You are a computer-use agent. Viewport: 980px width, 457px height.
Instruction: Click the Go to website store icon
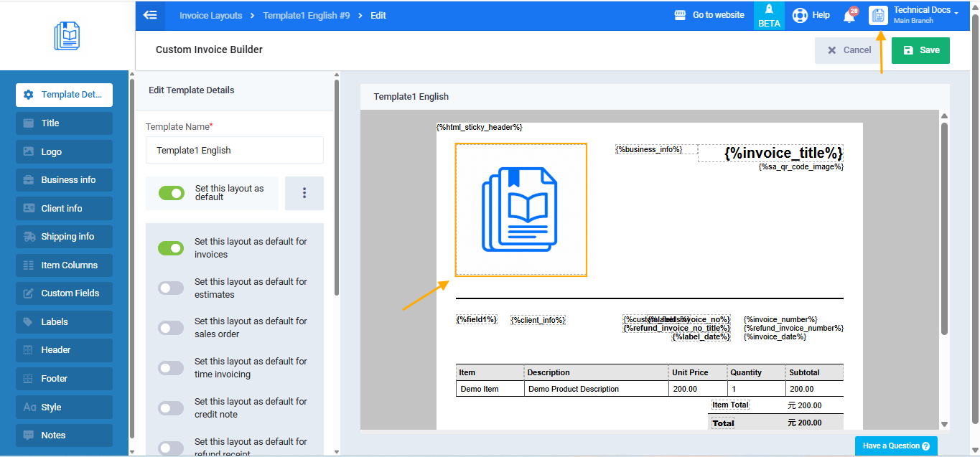click(681, 15)
